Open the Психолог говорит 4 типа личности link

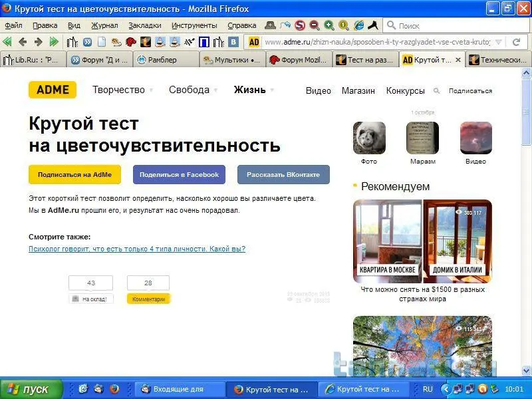(x=137, y=249)
